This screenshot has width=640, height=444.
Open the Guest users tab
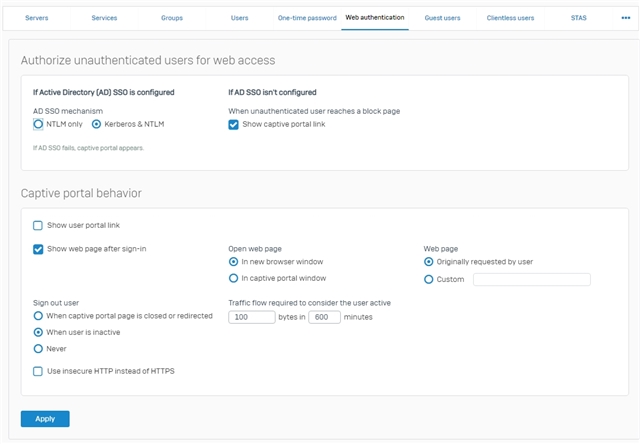(442, 18)
